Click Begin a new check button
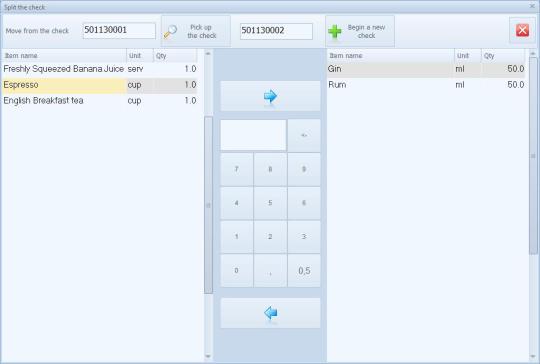The image size is (540, 364). coord(360,31)
